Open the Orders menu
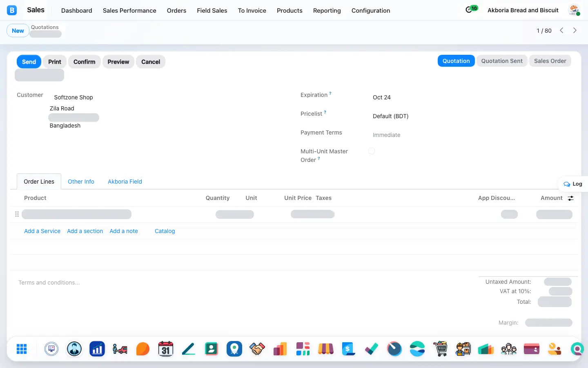Image resolution: width=588 pixels, height=368 pixels. [176, 11]
